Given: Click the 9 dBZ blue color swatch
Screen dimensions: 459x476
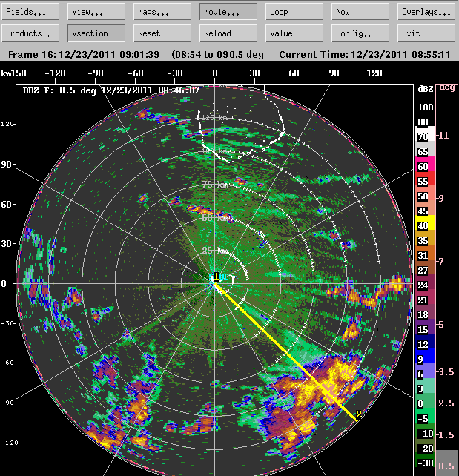Looking at the screenshot, I should pyautogui.click(x=425, y=356).
